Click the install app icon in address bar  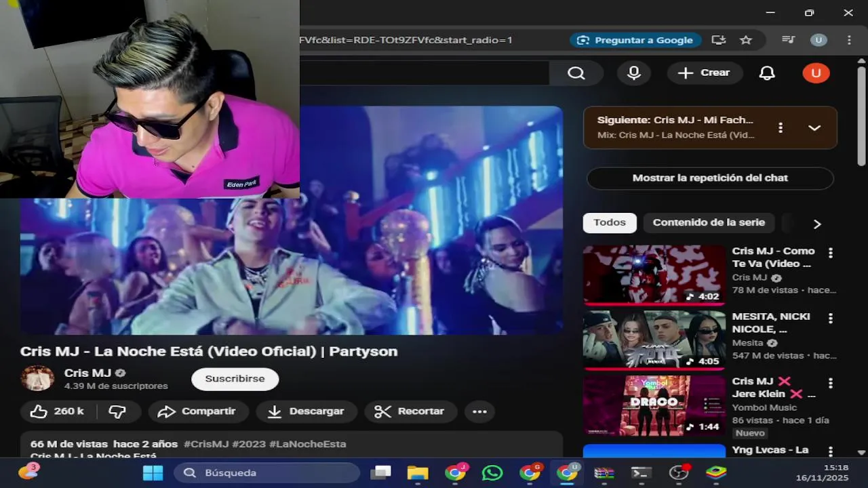[x=718, y=40]
